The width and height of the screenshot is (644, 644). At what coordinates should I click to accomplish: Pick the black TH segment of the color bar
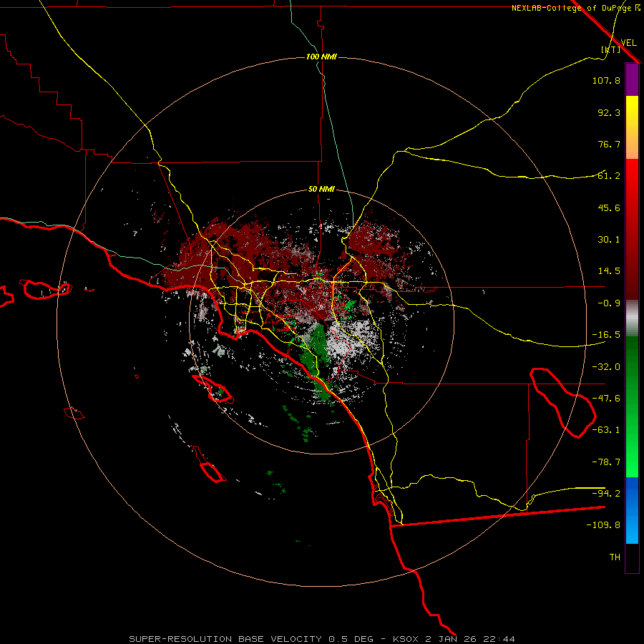632,558
